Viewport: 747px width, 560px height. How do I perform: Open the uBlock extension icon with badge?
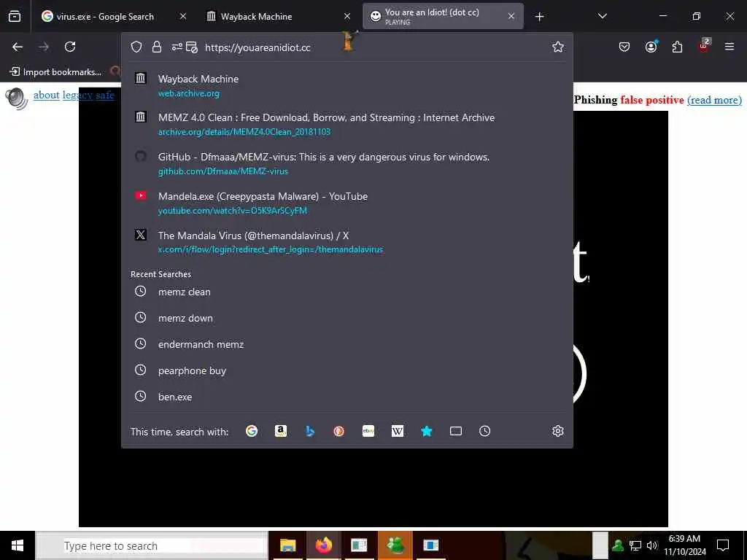tap(704, 46)
